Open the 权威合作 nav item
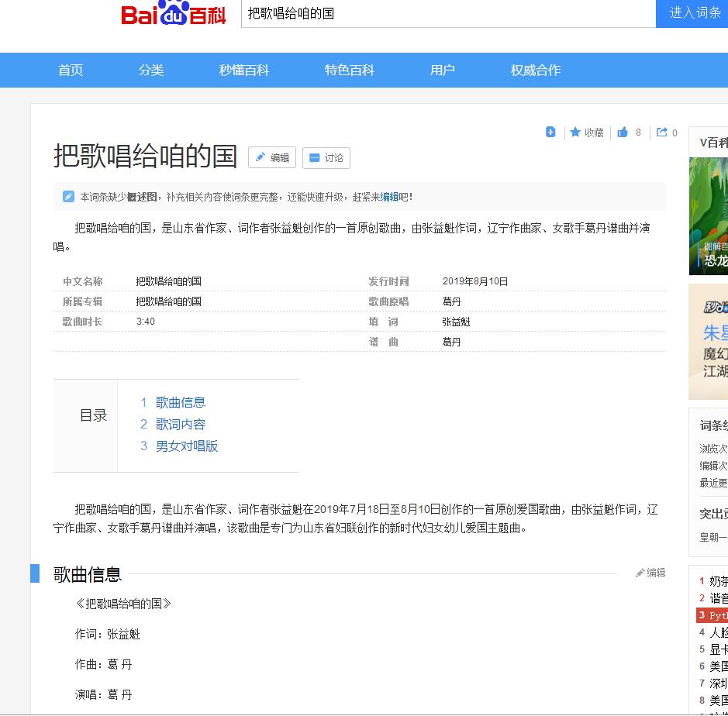 tap(536, 70)
